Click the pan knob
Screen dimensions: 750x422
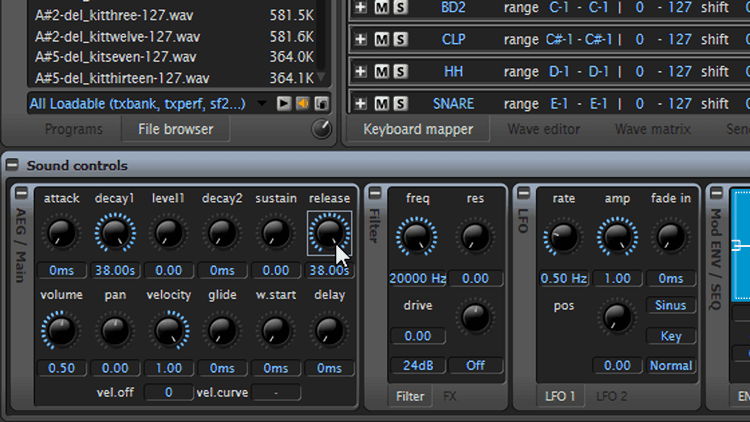[115, 330]
